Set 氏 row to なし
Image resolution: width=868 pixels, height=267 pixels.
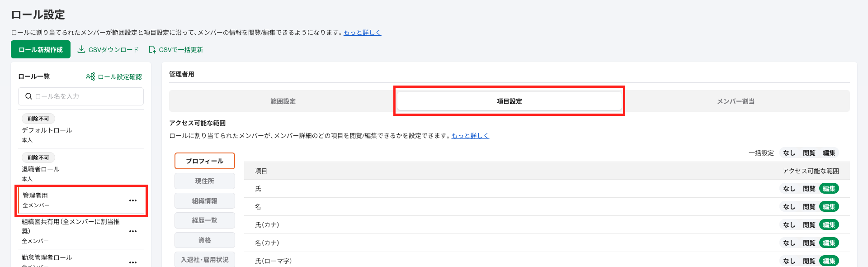pos(789,189)
